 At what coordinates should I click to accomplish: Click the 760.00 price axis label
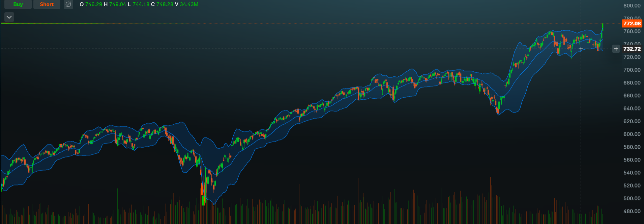(x=632, y=31)
